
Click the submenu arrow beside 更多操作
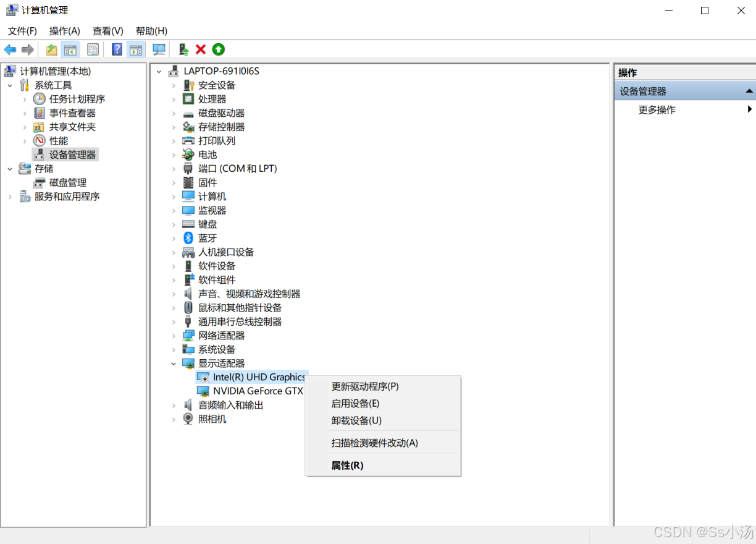click(750, 109)
